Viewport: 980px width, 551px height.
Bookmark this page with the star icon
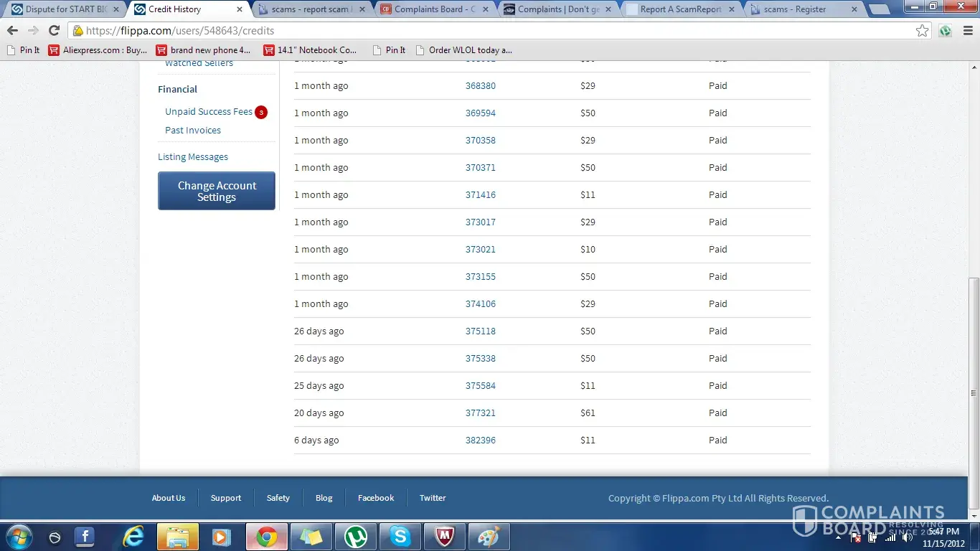[x=923, y=31]
